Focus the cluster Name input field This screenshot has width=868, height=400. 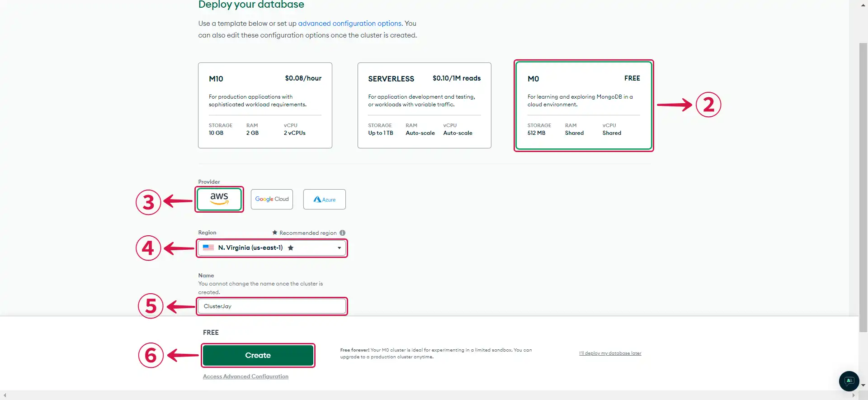point(272,306)
